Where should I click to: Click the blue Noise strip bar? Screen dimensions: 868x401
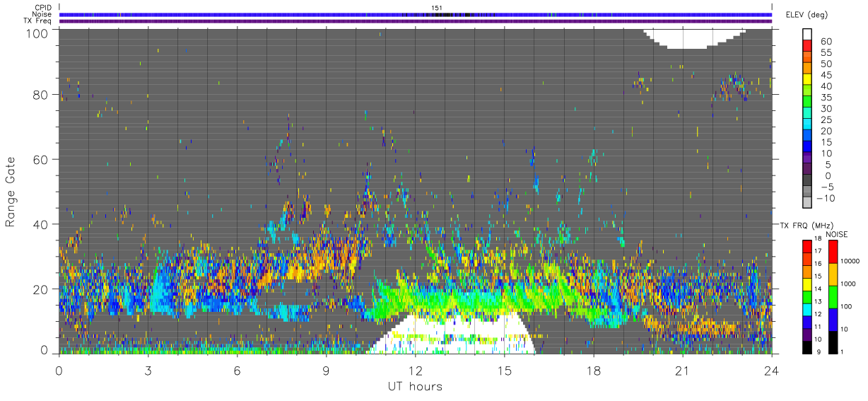click(416, 14)
